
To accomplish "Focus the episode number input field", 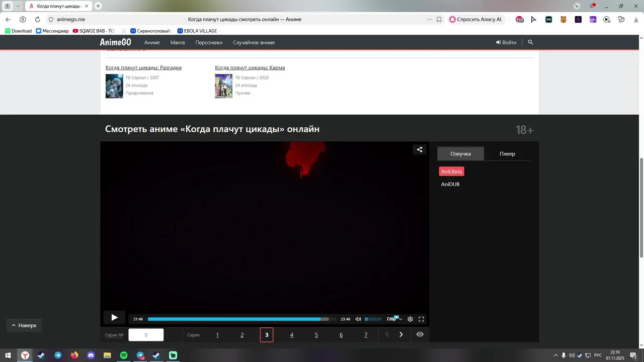I will coord(146,335).
